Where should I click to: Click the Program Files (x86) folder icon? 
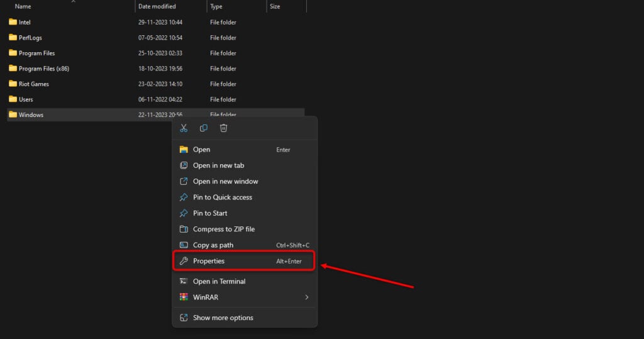pos(13,68)
